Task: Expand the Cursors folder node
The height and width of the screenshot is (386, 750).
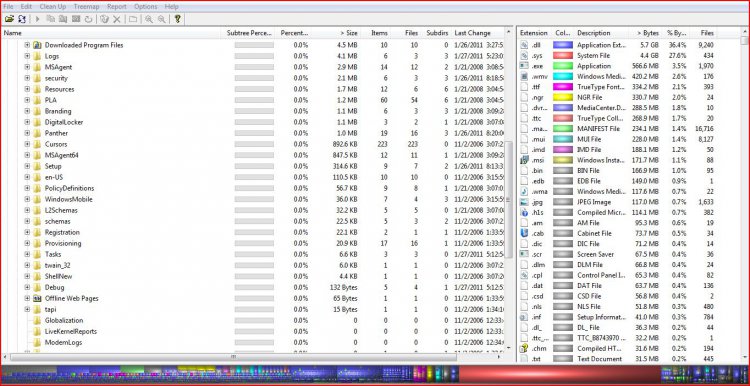Action: coord(27,144)
